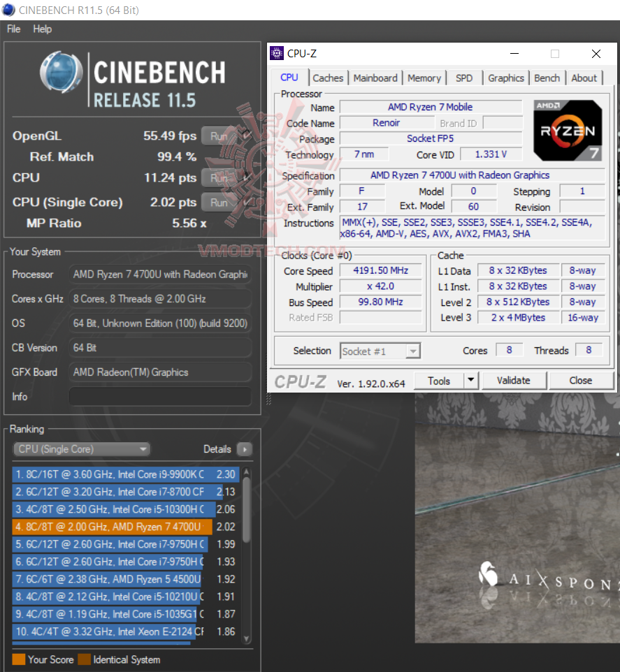Switch to the Memory tab in CPU-Z
Screen dimensions: 620x672
pos(424,78)
